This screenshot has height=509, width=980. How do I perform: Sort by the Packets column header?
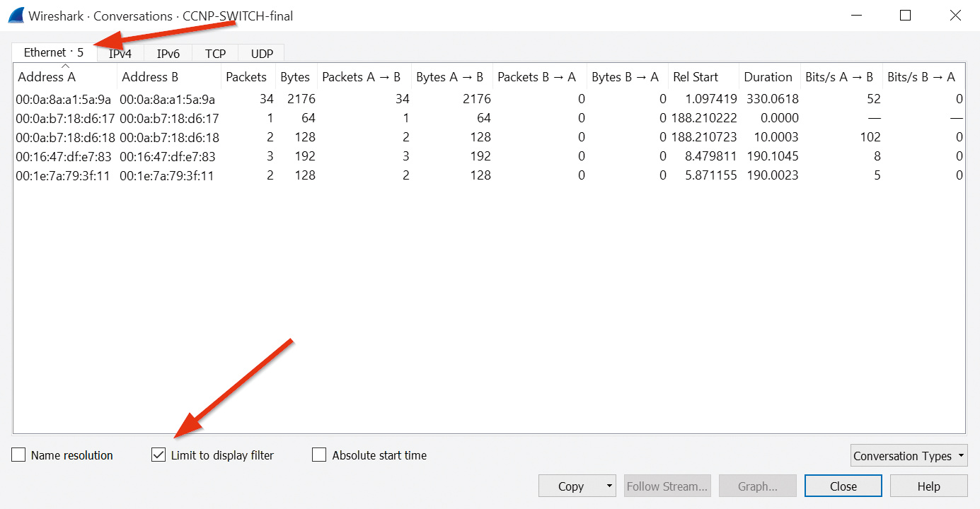pos(246,77)
